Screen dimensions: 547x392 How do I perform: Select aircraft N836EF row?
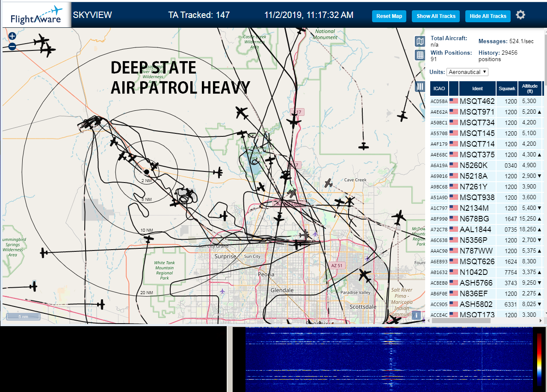pyautogui.click(x=486, y=294)
